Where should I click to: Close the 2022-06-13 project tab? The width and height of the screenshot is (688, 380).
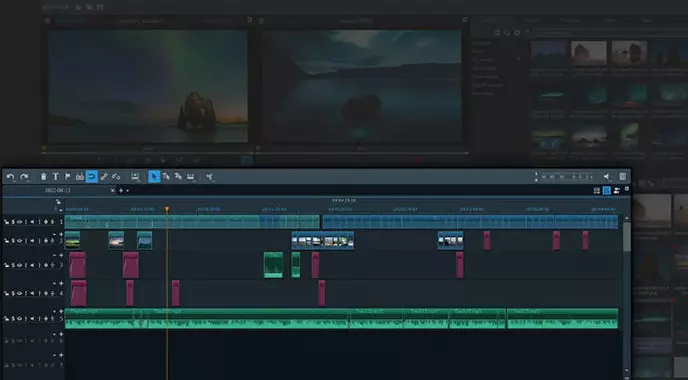[112, 190]
